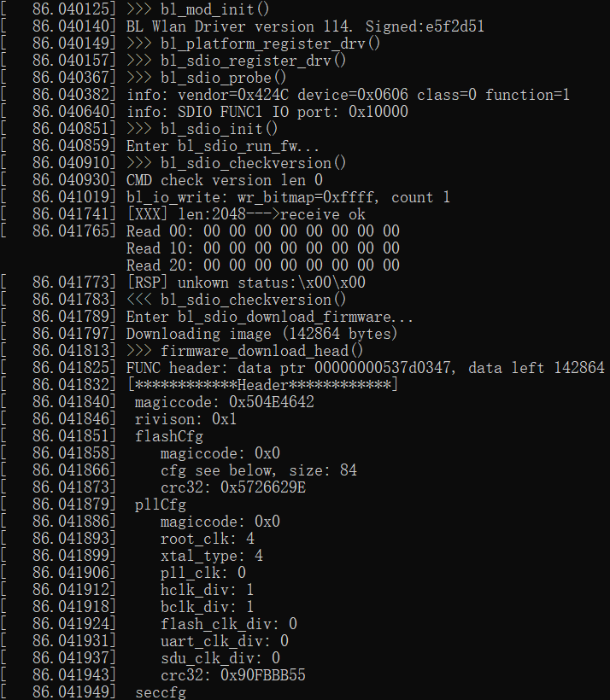This screenshot has width=610, height=700.
Task: Click the BL Wlan Driver version 114 line
Action: (305, 26)
